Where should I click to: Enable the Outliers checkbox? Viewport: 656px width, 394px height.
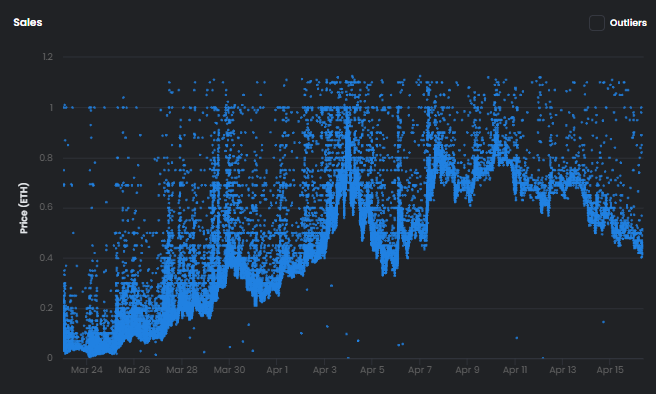[x=597, y=23]
